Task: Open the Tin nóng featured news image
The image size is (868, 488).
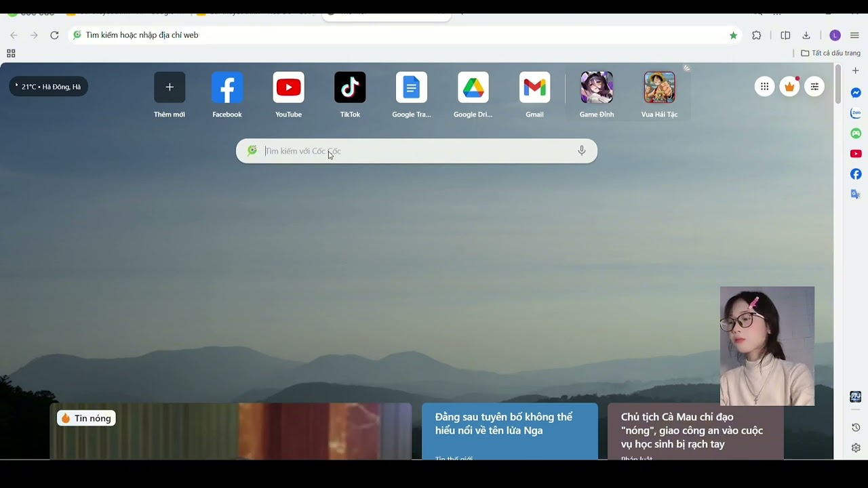Action: pos(231,432)
